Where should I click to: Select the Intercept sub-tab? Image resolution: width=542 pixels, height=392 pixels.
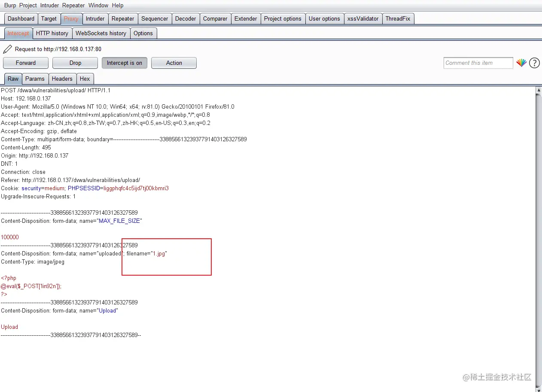click(x=18, y=33)
